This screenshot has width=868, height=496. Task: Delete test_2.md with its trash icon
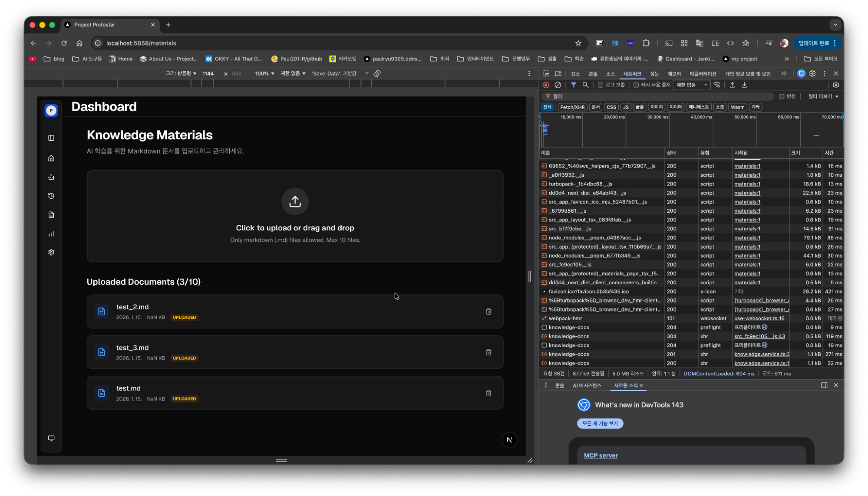tap(488, 312)
